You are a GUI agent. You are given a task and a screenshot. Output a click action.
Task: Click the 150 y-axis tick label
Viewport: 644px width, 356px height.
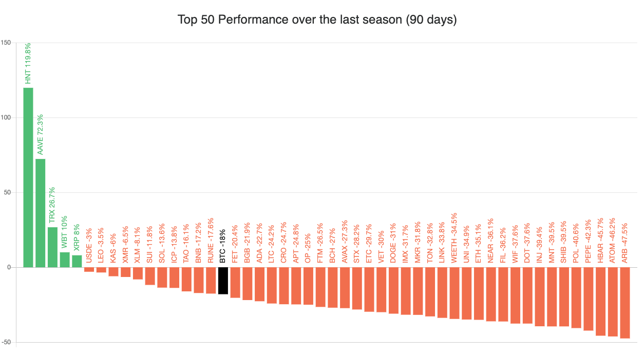coord(6,43)
